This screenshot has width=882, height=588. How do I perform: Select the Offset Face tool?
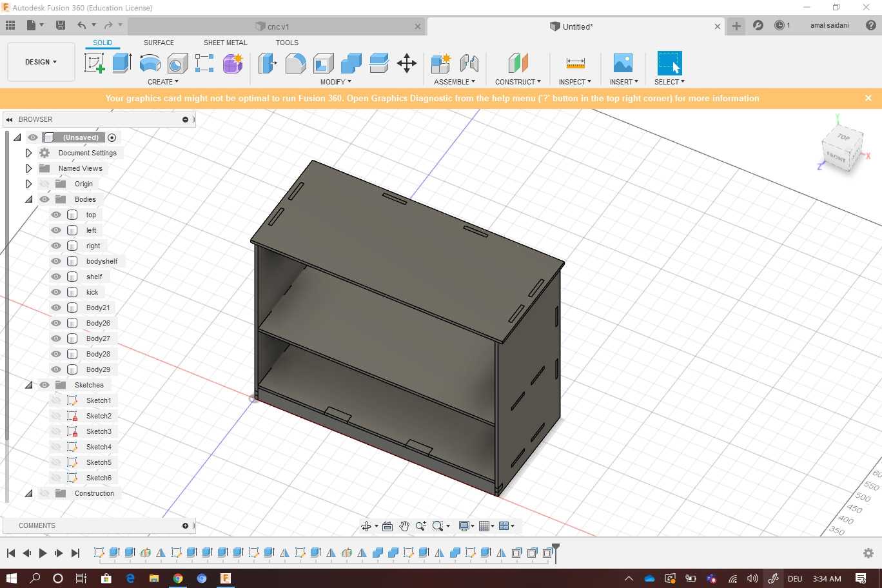tap(378, 63)
